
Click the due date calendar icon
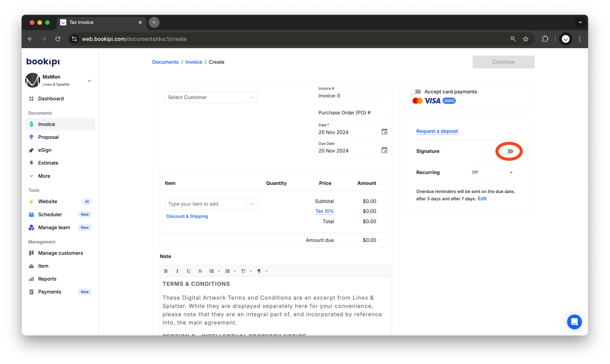point(384,150)
